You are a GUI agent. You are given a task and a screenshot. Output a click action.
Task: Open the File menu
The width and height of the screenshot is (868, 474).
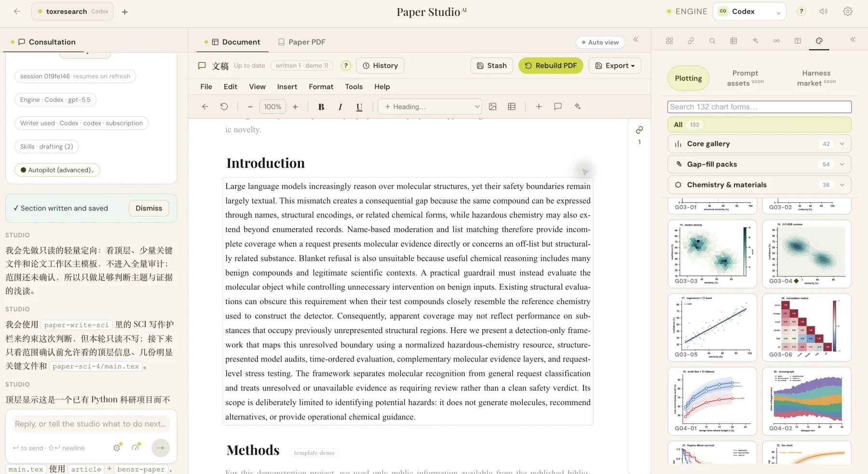206,87
